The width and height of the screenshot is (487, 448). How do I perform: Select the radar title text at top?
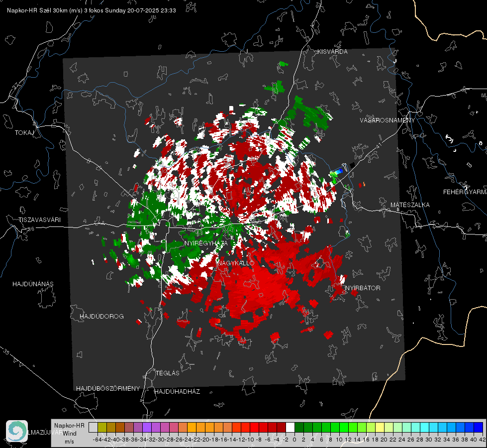[x=92, y=10]
